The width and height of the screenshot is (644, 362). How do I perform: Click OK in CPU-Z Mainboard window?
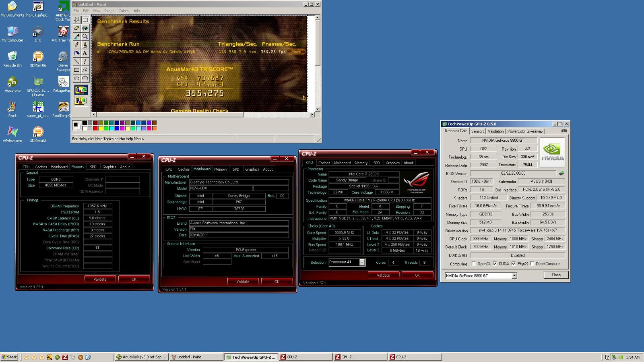[277, 281]
